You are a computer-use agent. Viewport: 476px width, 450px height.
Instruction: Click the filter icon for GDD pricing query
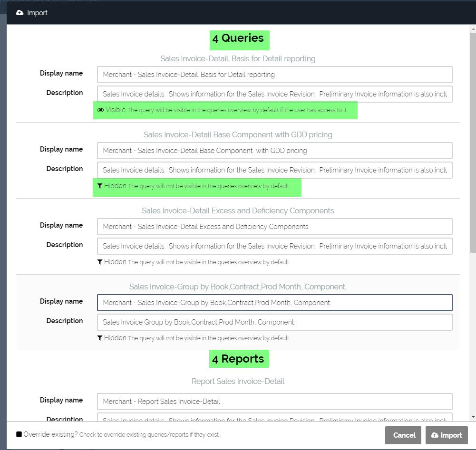coord(100,186)
